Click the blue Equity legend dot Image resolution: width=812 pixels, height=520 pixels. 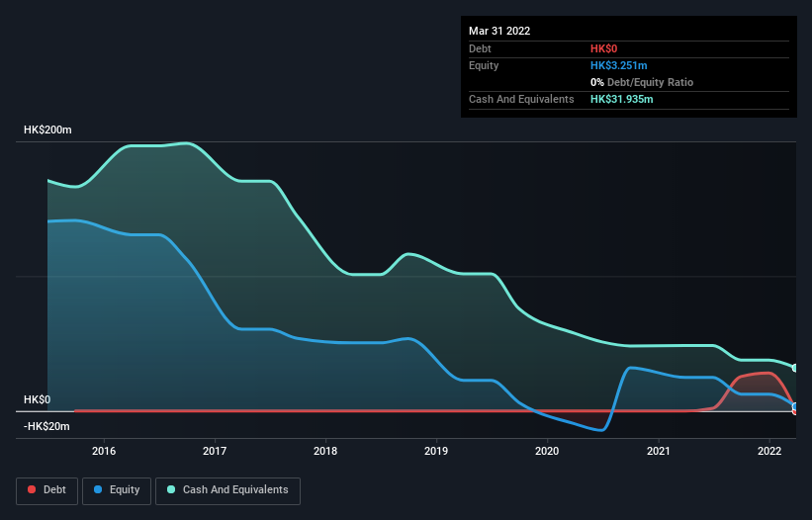click(98, 489)
